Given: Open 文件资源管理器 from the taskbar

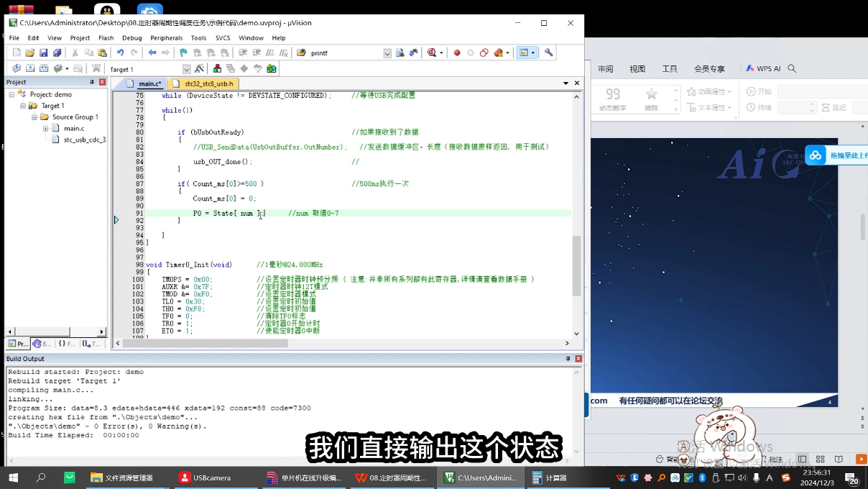Looking at the screenshot, I should pyautogui.click(x=121, y=477).
